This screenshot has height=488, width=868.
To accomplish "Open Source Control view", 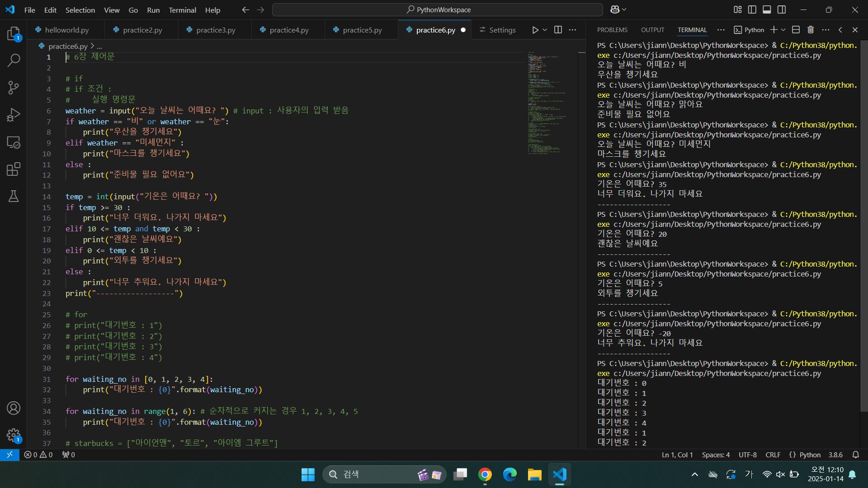I will [14, 87].
